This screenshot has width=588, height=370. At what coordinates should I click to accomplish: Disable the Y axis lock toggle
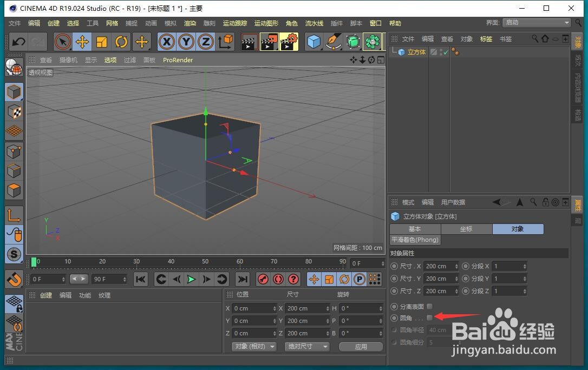coord(186,42)
